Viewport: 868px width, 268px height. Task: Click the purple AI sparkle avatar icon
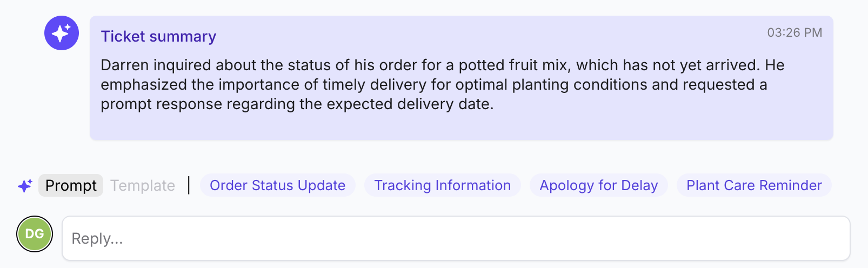point(62,33)
